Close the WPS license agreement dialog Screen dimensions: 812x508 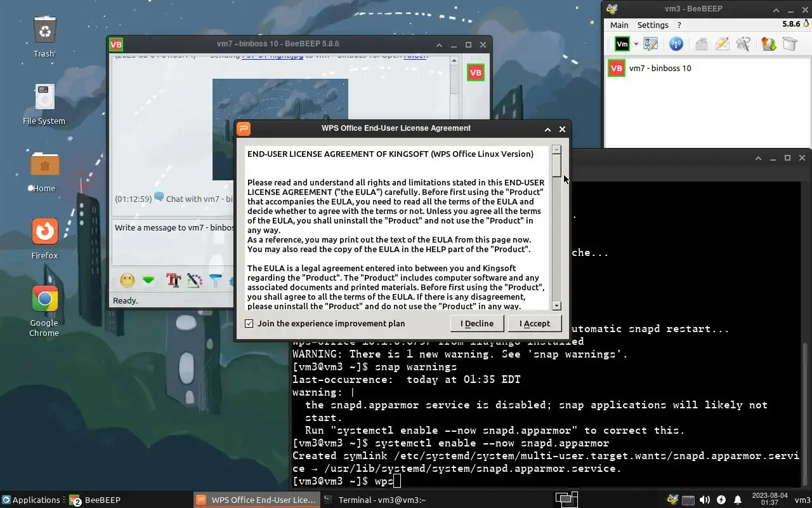click(562, 129)
